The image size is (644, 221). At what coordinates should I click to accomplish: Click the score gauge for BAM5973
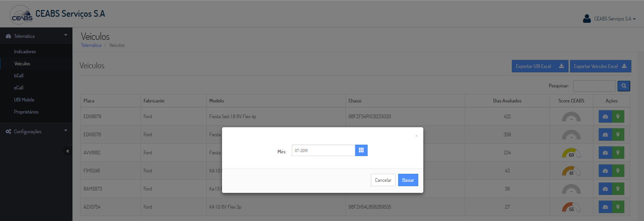pyautogui.click(x=571, y=189)
